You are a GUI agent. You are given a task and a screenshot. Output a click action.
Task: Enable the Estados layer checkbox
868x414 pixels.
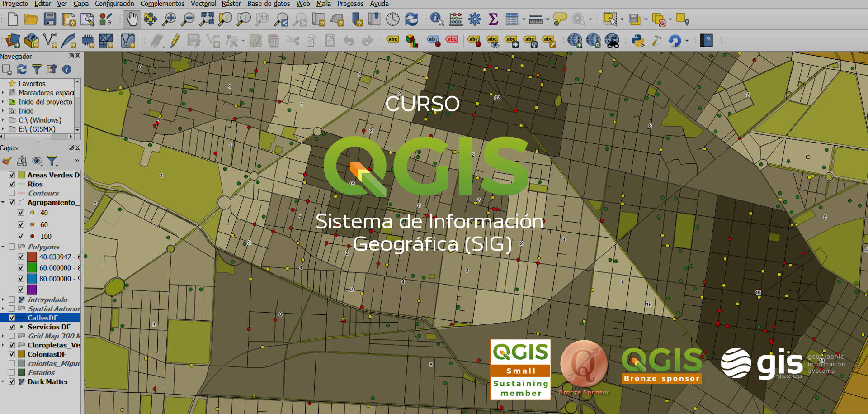[12, 372]
